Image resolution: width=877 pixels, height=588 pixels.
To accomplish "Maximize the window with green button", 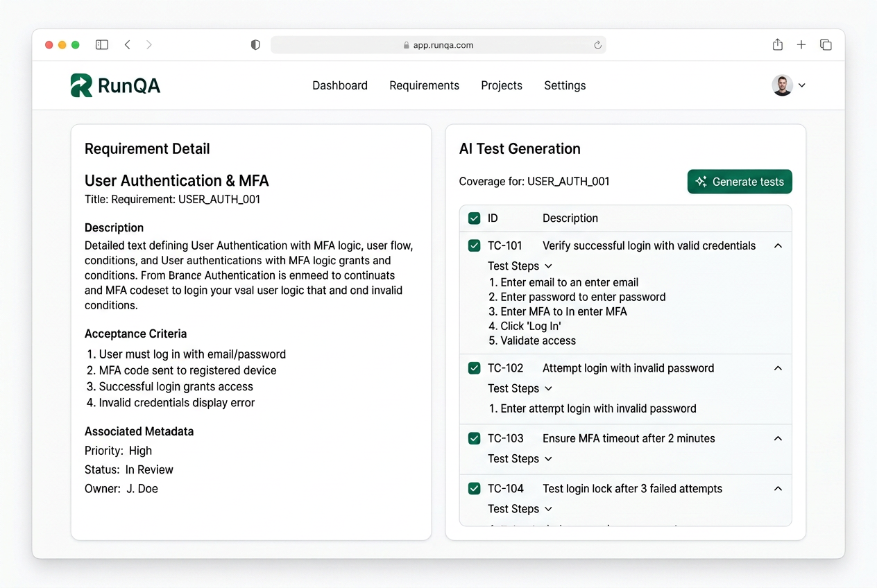I will click(x=75, y=44).
